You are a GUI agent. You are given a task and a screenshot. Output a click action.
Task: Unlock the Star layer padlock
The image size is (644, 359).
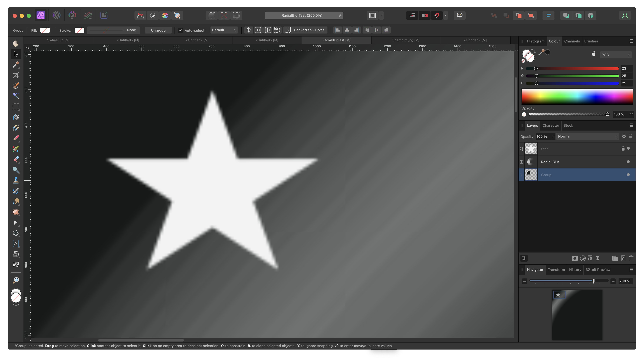point(623,149)
